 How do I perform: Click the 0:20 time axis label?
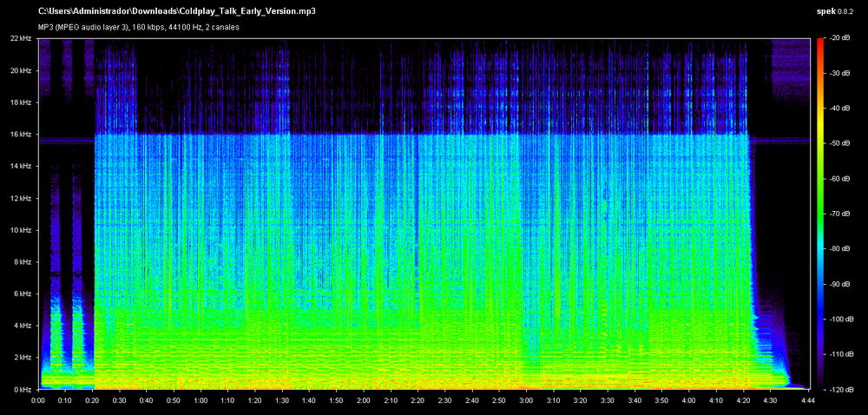tap(93, 399)
